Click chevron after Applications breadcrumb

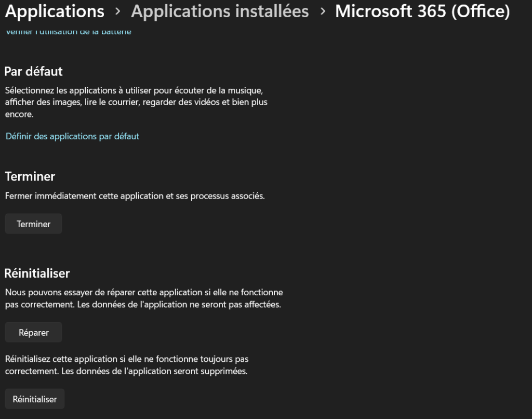[118, 12]
